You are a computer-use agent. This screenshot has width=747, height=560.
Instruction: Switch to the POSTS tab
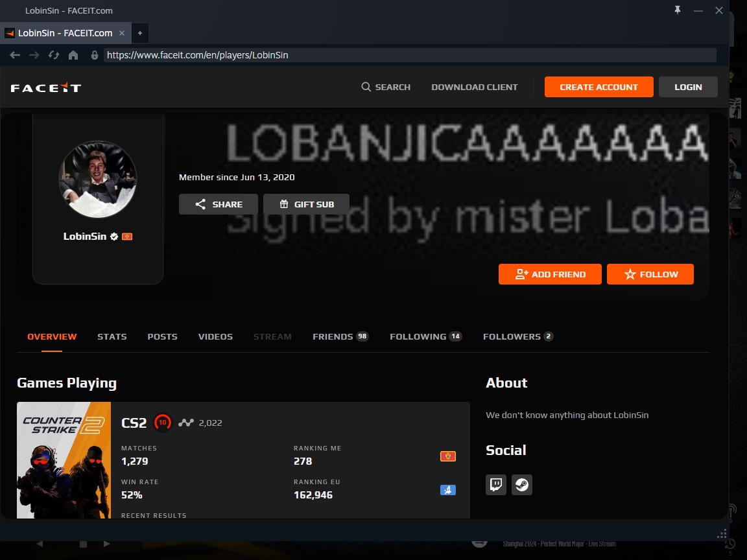pyautogui.click(x=163, y=336)
